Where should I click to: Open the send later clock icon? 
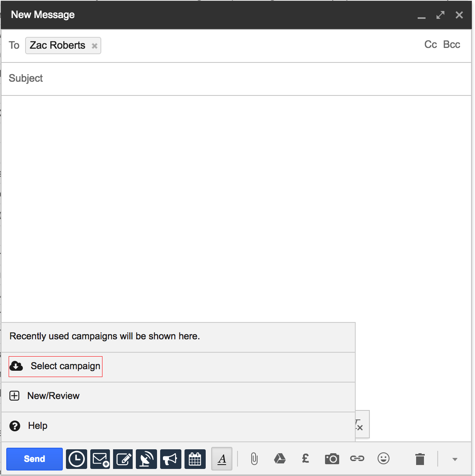(77, 459)
